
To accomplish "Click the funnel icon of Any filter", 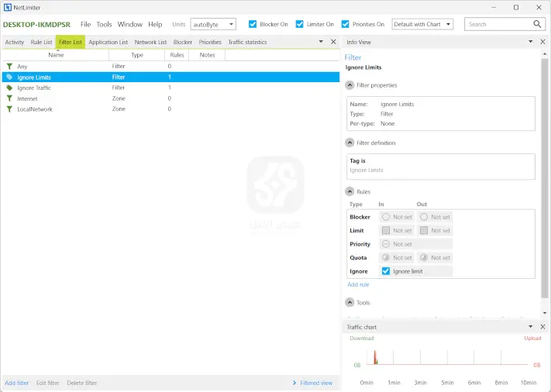I will point(9,67).
